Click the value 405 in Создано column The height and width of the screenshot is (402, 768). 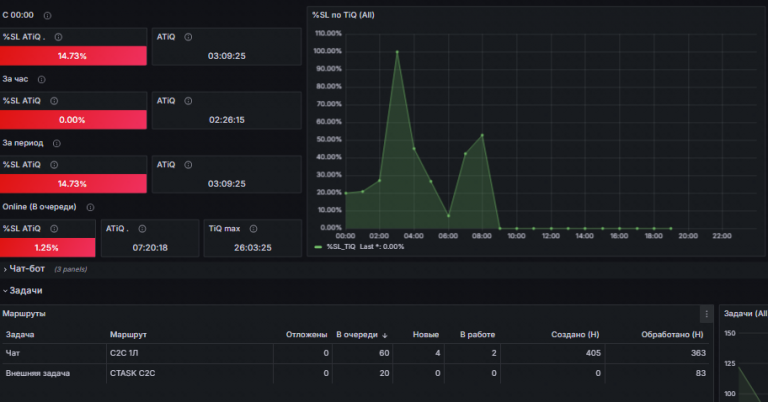[593, 353]
